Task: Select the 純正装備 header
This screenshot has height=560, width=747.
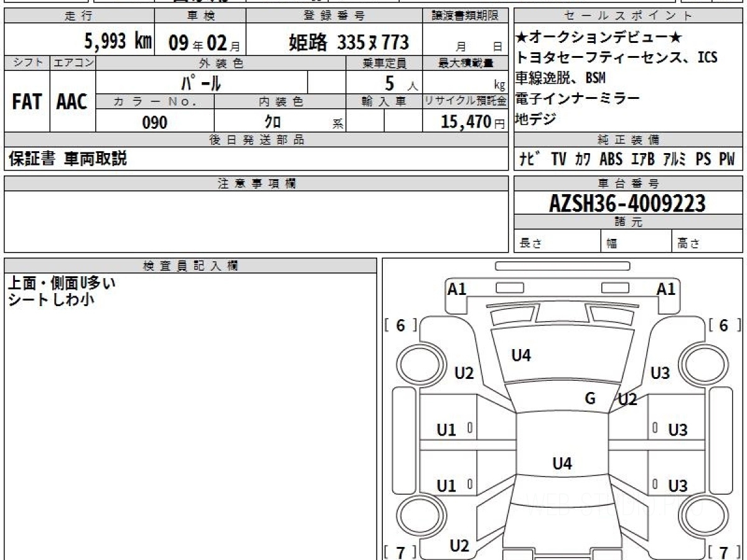Action: pos(628,140)
